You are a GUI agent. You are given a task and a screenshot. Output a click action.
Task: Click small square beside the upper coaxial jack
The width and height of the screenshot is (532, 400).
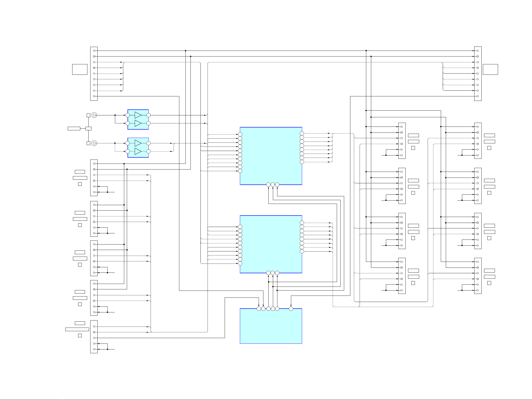(x=89, y=115)
